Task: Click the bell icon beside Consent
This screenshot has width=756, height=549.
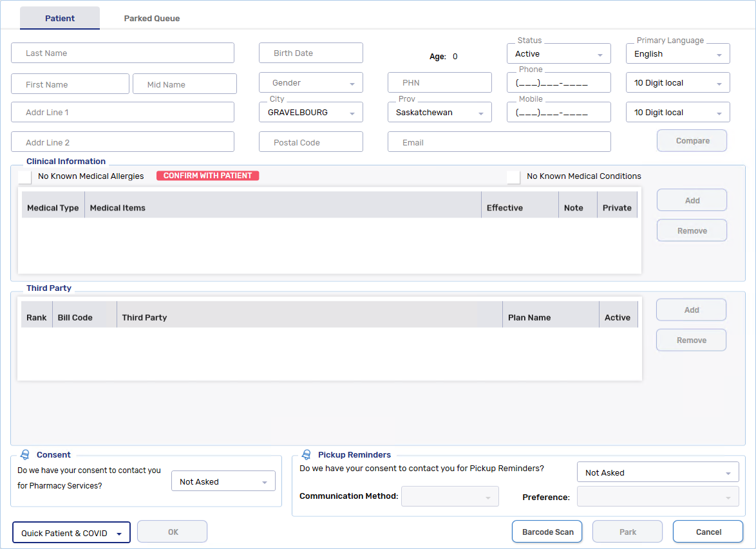Action: (x=23, y=454)
